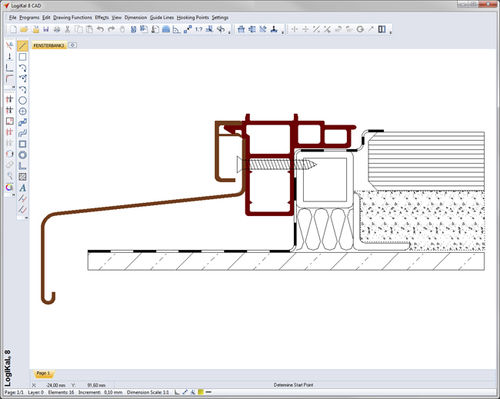Click the split-panel layout icon

[382, 29]
